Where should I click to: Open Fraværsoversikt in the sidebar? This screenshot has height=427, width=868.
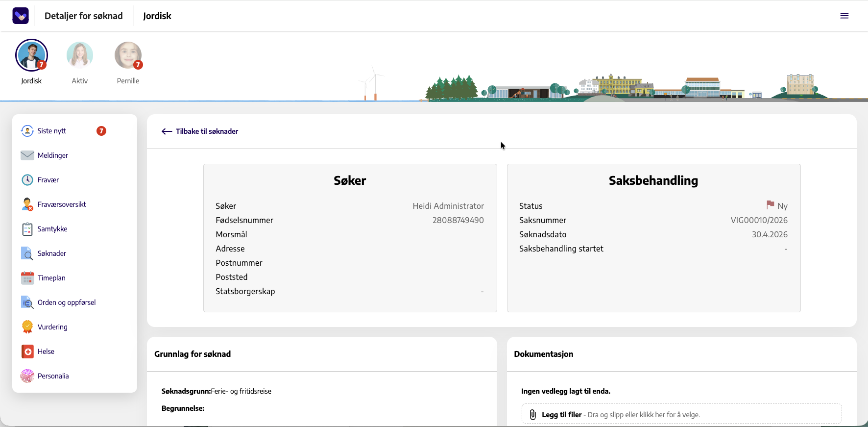(62, 204)
